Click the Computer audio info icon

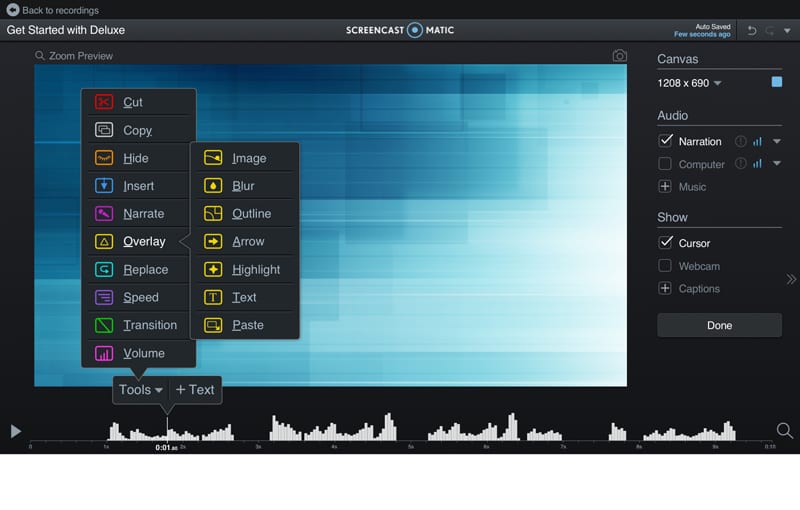740,163
